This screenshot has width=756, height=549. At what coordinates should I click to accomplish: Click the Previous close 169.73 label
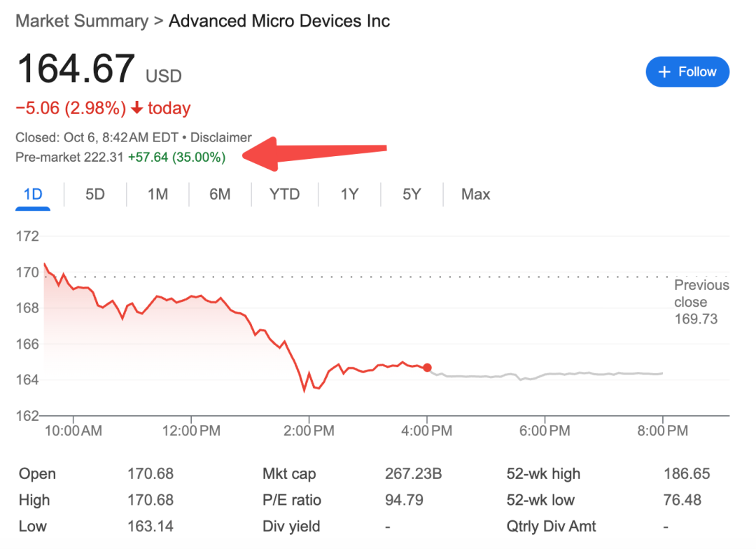(701, 303)
